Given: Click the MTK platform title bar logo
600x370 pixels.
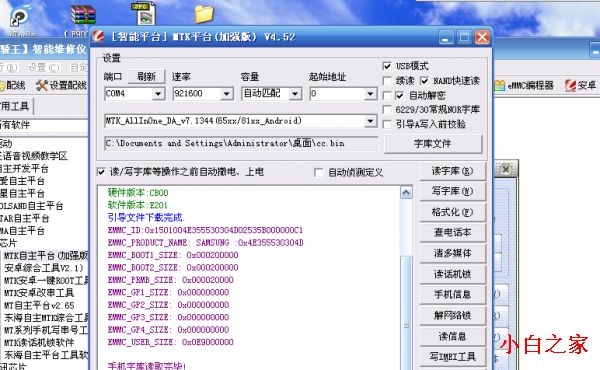Looking at the screenshot, I should coord(99,37).
